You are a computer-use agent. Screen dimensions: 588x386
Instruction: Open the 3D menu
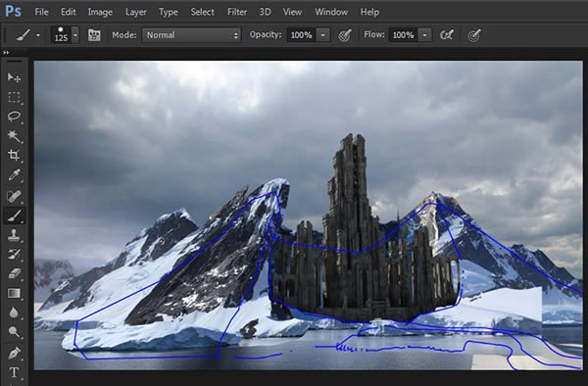(266, 12)
